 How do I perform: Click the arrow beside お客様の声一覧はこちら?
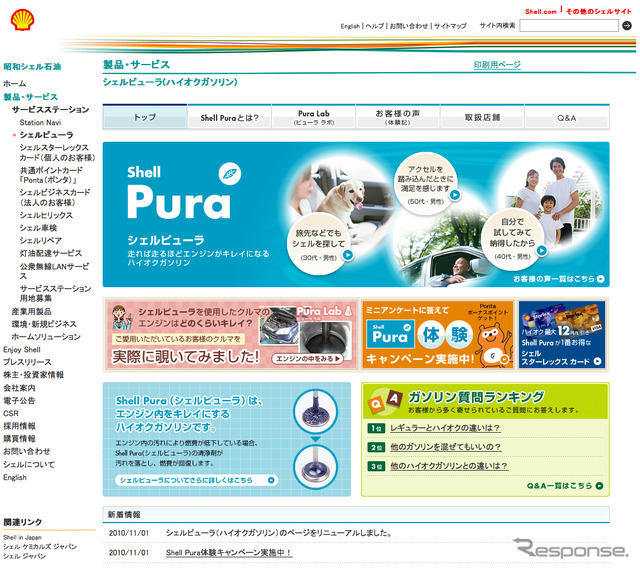[x=600, y=279]
